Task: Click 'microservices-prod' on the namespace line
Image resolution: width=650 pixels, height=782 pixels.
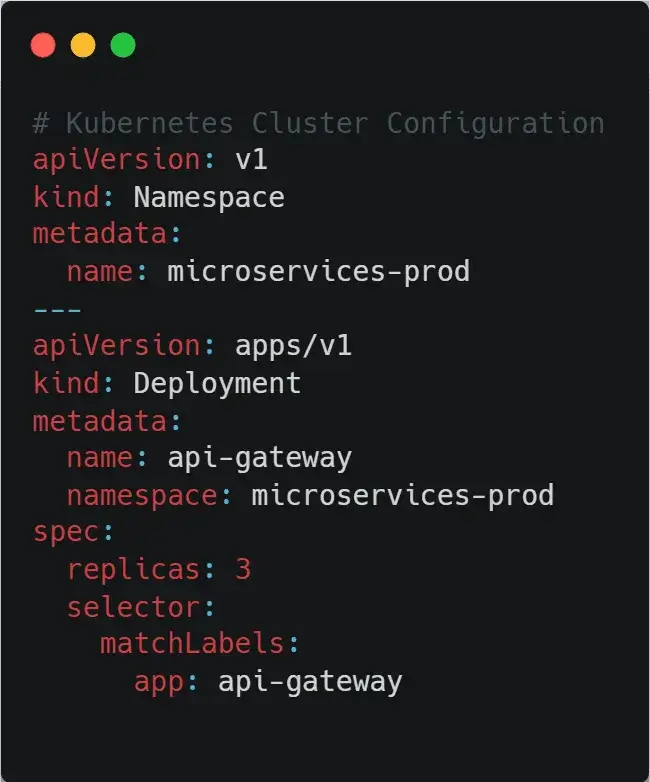Action: [x=403, y=496]
